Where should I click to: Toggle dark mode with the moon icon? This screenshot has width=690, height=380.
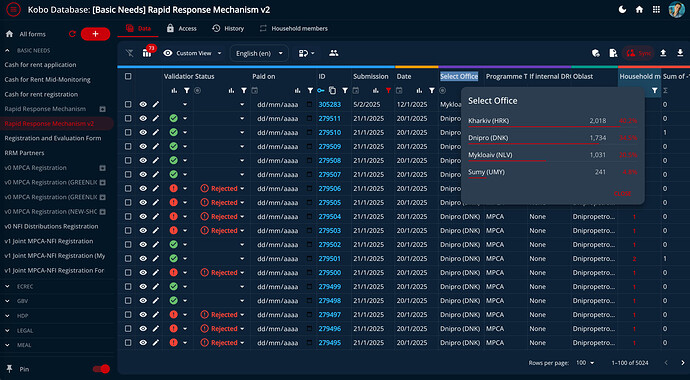(622, 10)
